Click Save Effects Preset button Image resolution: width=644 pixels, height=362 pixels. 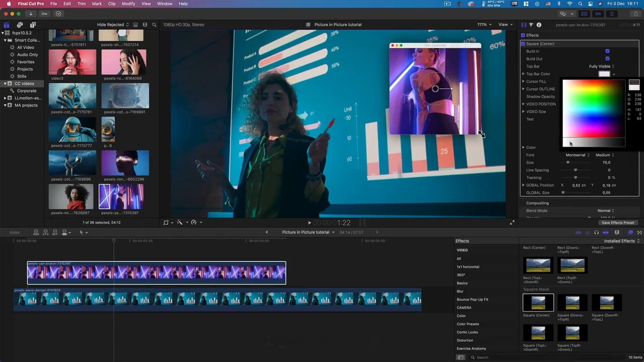click(x=618, y=223)
